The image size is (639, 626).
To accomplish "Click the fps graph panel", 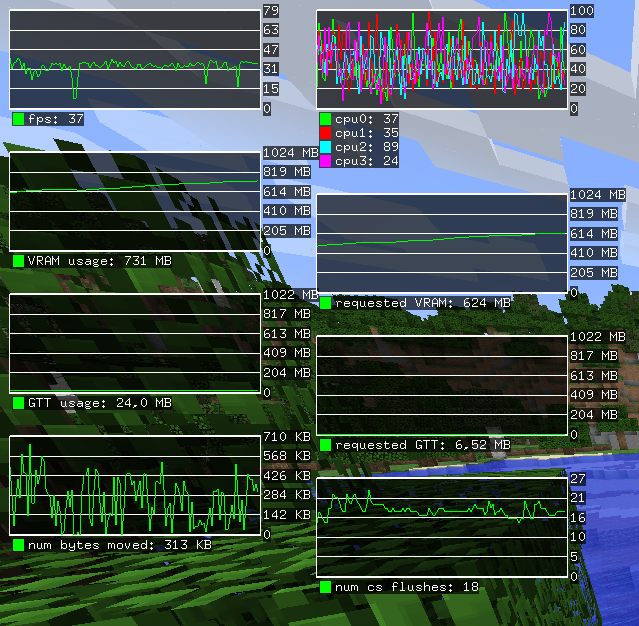I will [x=134, y=59].
